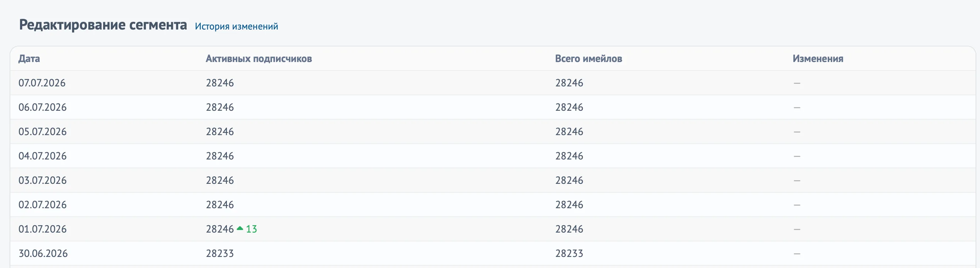Select the Изменения column header
This screenshot has height=268, width=980.
(818, 59)
